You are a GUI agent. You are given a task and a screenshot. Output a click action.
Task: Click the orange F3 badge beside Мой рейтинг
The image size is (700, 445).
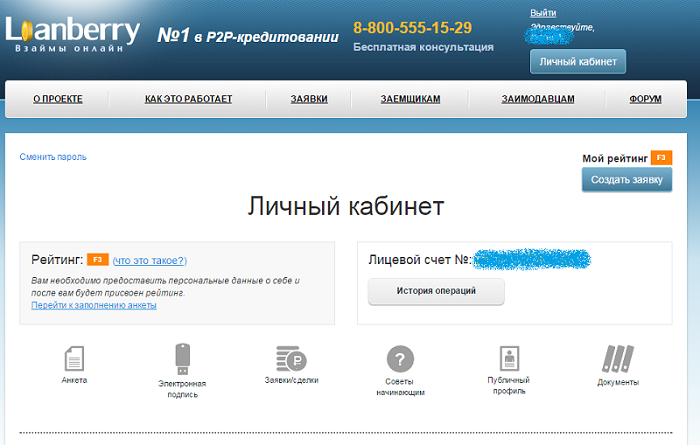(x=661, y=158)
